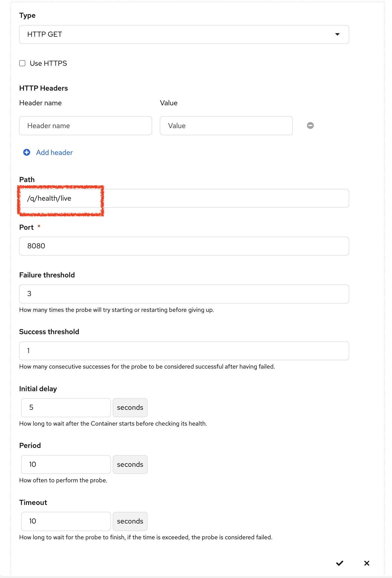Enable the Use HTTPS checkbox
392x578 pixels.
(22, 63)
